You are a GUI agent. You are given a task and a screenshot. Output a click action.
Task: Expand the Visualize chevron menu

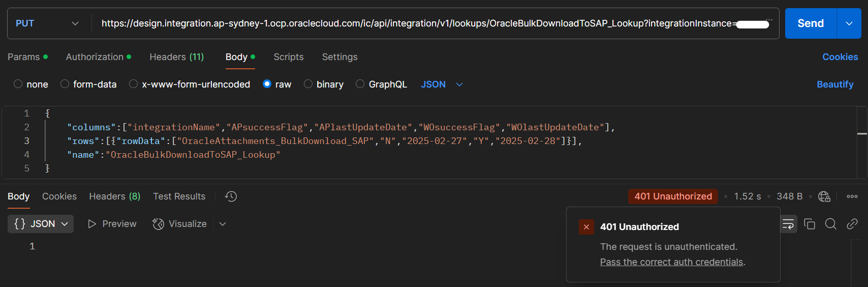(x=223, y=224)
